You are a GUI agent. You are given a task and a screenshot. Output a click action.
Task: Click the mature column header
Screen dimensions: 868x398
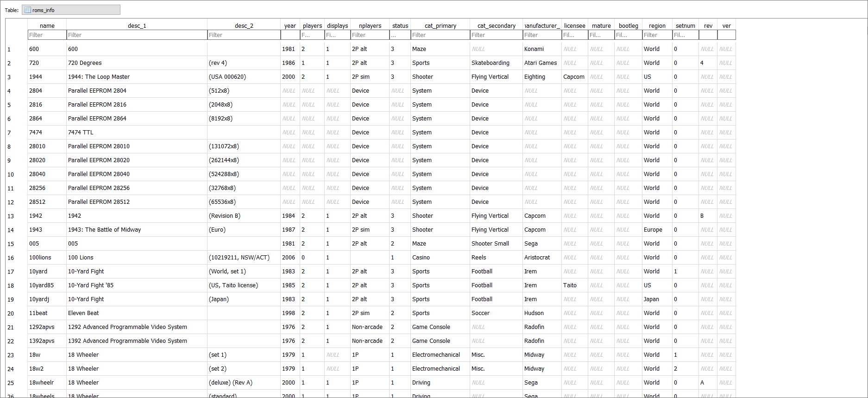point(601,25)
